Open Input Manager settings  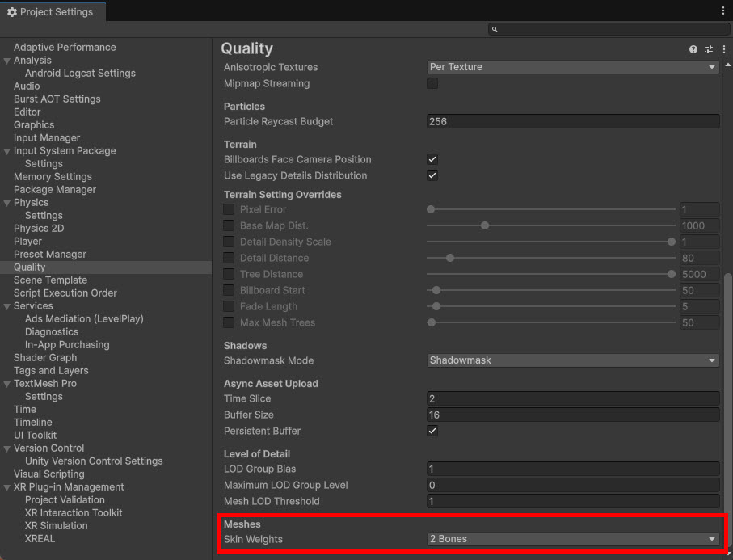[x=47, y=138]
